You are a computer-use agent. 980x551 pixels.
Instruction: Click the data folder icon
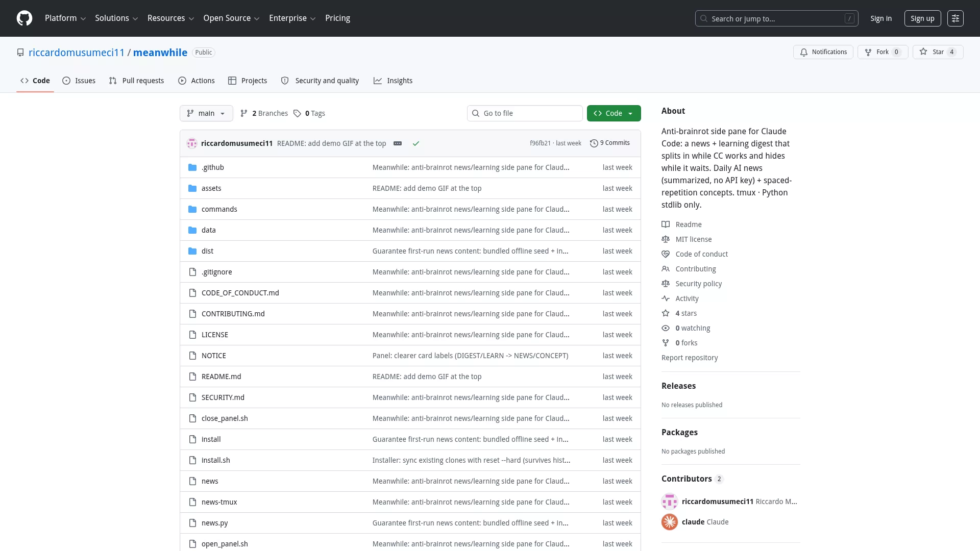(192, 230)
